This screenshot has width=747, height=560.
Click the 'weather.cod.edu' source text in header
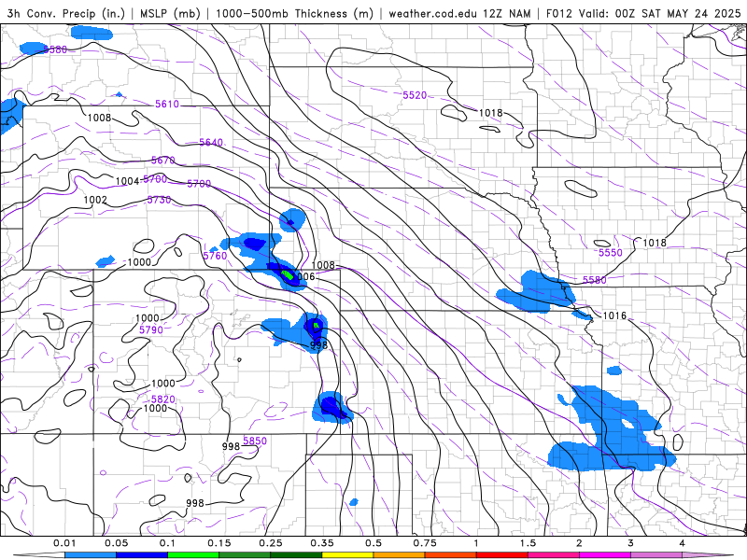(431, 13)
